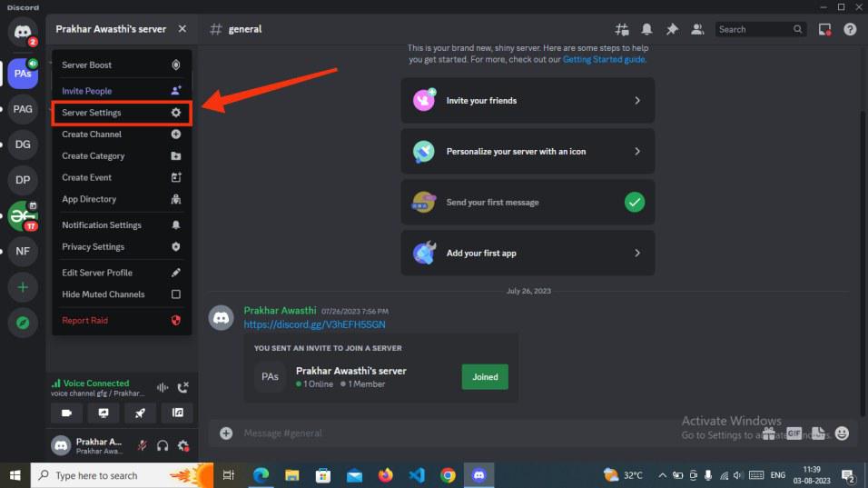
Task: Follow the Getting Started guide link
Action: tap(604, 59)
